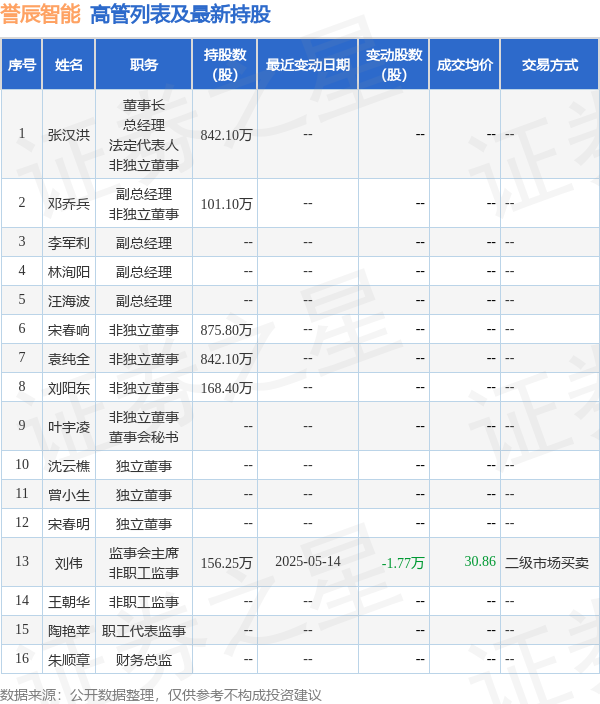Image resolution: width=600 pixels, height=704 pixels.
Task: Click the 职工代表监事 title cell
Action: pyautogui.click(x=144, y=630)
